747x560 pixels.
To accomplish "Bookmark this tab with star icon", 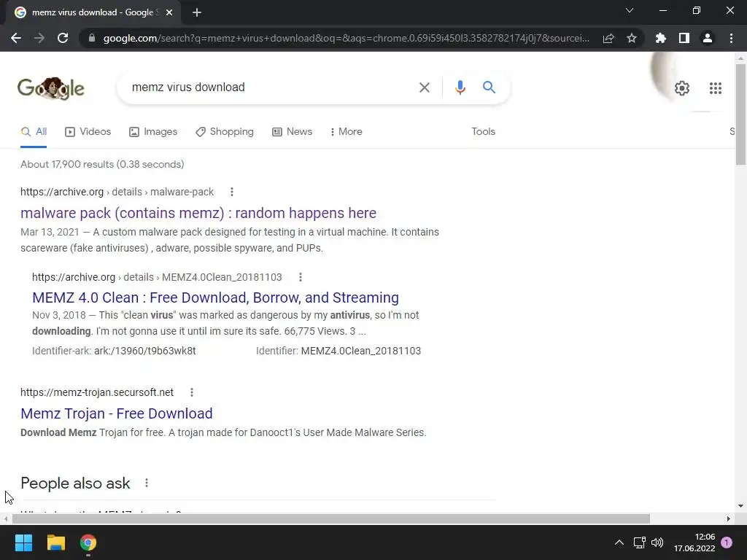I will [x=632, y=38].
